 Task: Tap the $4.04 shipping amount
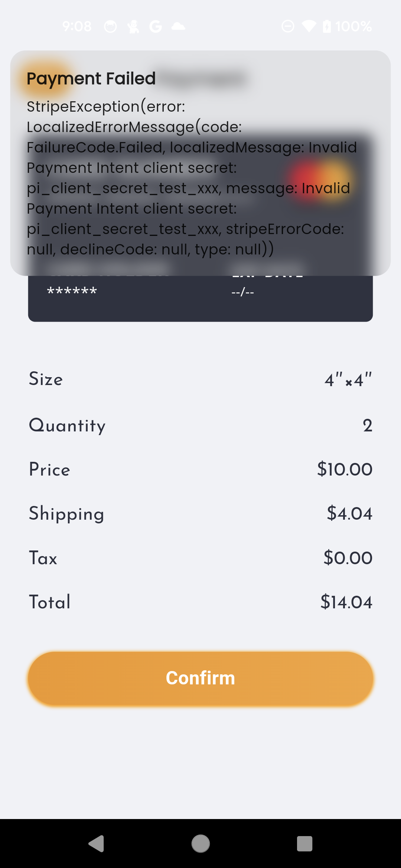coord(349,514)
